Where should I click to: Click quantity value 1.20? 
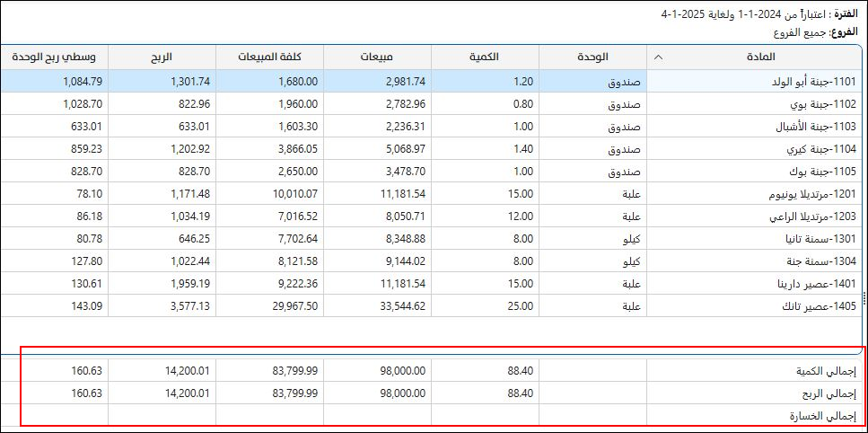523,82
